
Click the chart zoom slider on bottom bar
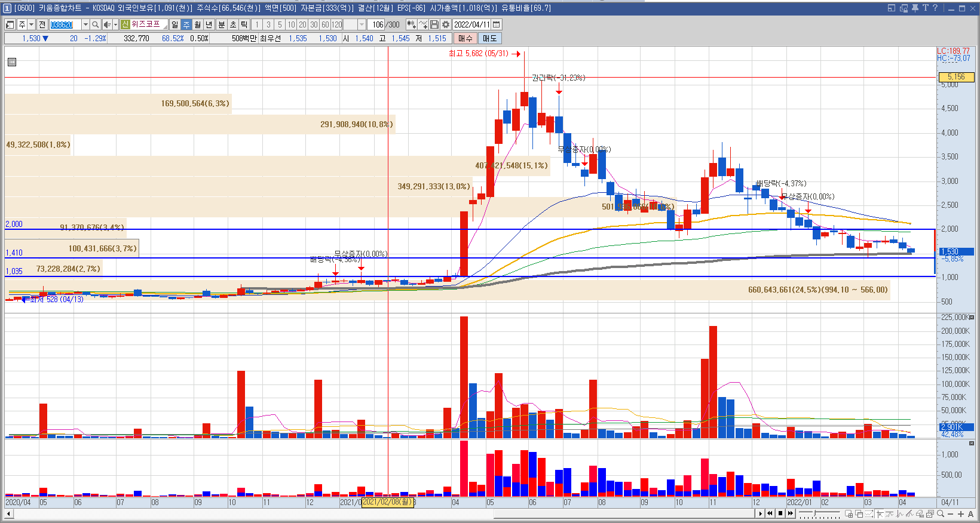[x=819, y=513]
